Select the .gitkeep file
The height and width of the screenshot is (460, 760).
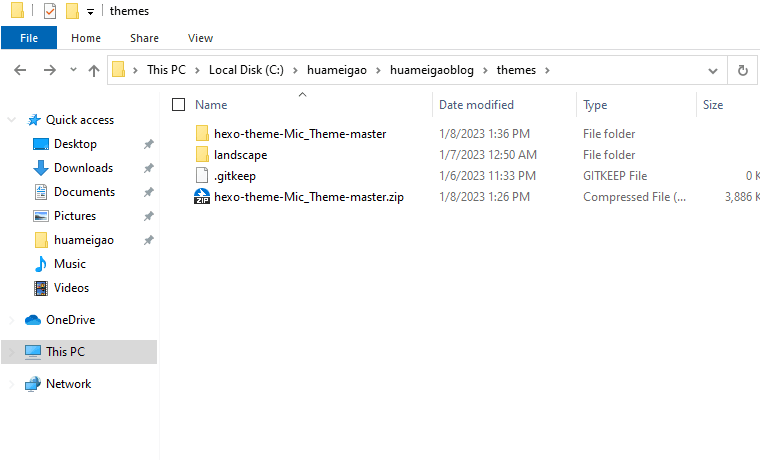tap(234, 176)
